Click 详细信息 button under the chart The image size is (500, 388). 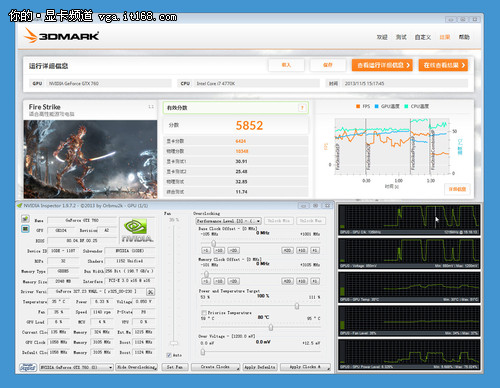(x=457, y=189)
